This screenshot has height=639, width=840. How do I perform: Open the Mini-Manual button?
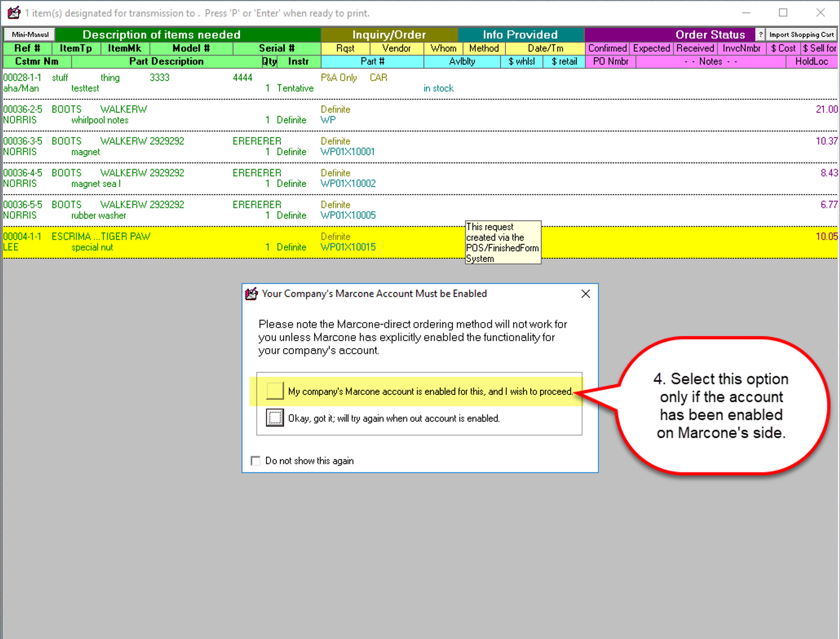coord(30,34)
